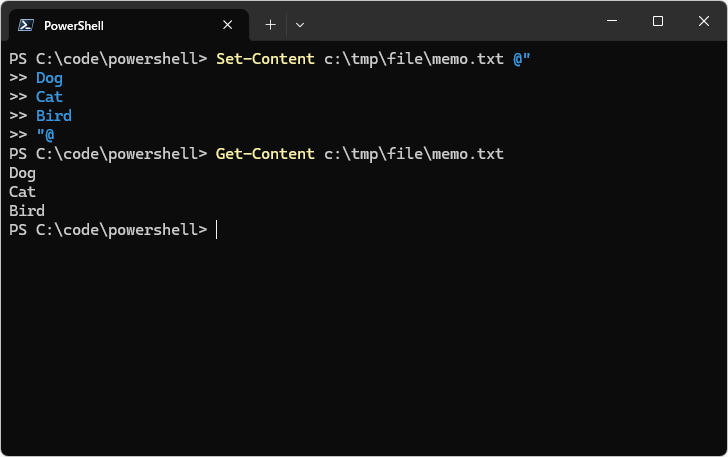Minimize the terminal window
Image resolution: width=728 pixels, height=457 pixels.
(611, 21)
